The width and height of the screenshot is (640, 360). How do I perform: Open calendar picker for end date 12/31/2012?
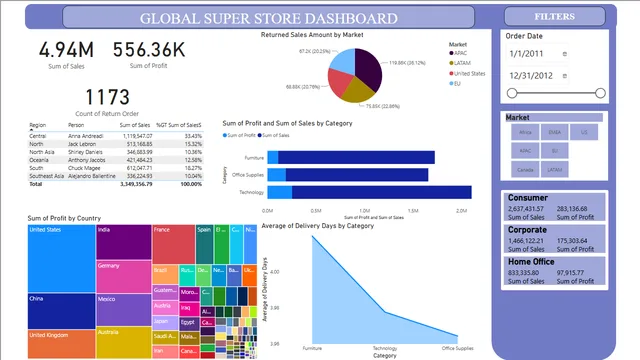tap(565, 76)
